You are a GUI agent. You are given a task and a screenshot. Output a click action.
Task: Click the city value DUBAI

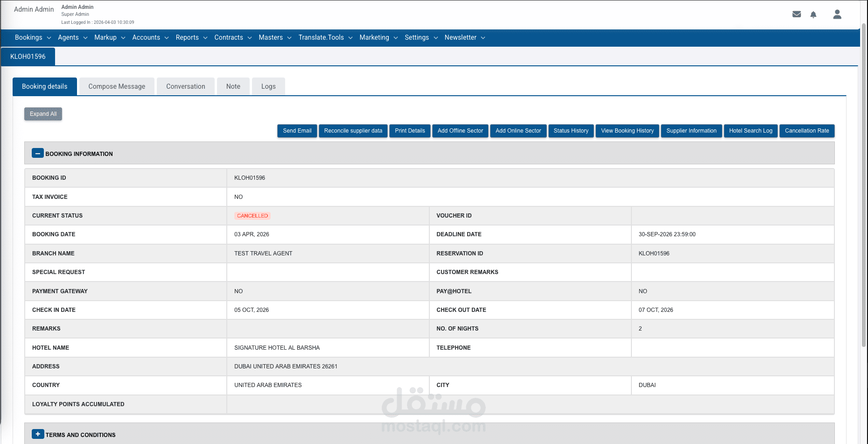647,385
